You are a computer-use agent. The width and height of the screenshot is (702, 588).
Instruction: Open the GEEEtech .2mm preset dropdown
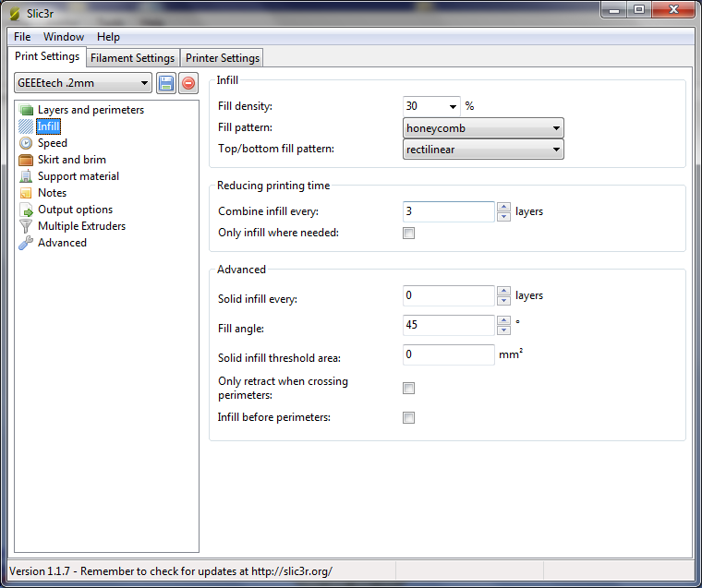click(83, 83)
